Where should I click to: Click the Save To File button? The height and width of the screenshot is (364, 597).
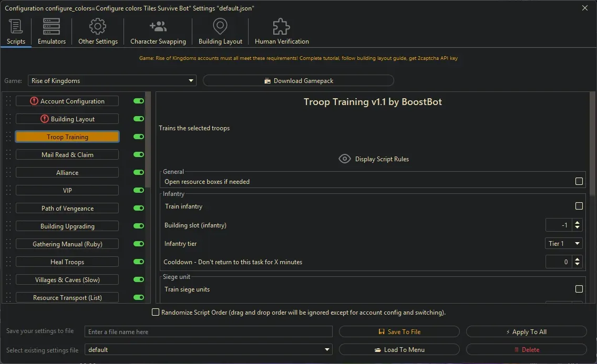click(399, 332)
